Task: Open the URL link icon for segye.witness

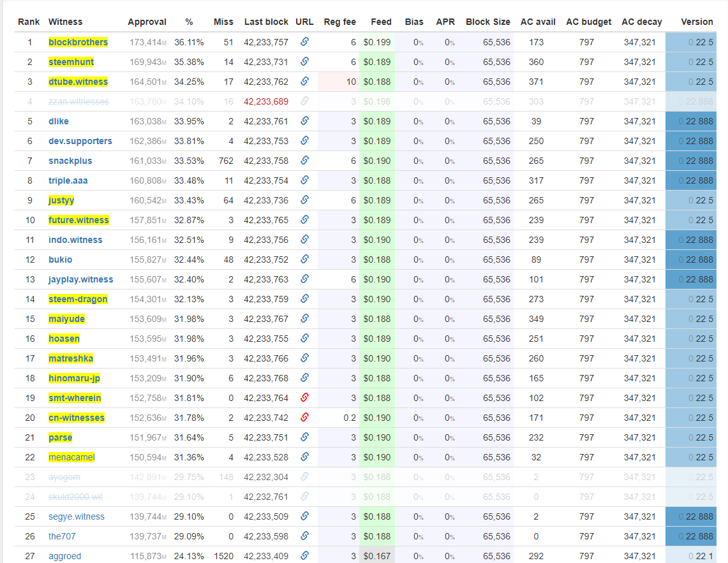Action: pyautogui.click(x=304, y=516)
